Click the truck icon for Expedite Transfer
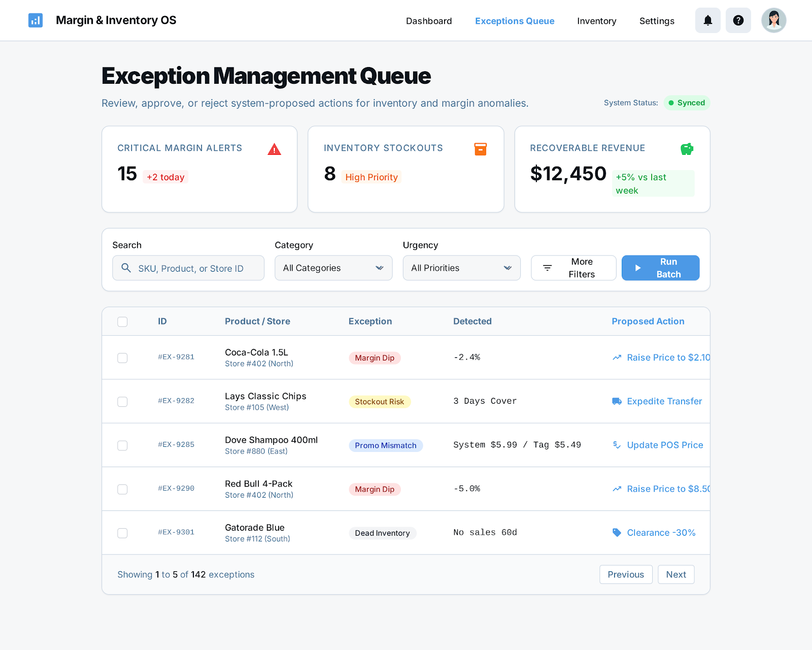This screenshot has width=812, height=650. click(x=617, y=401)
